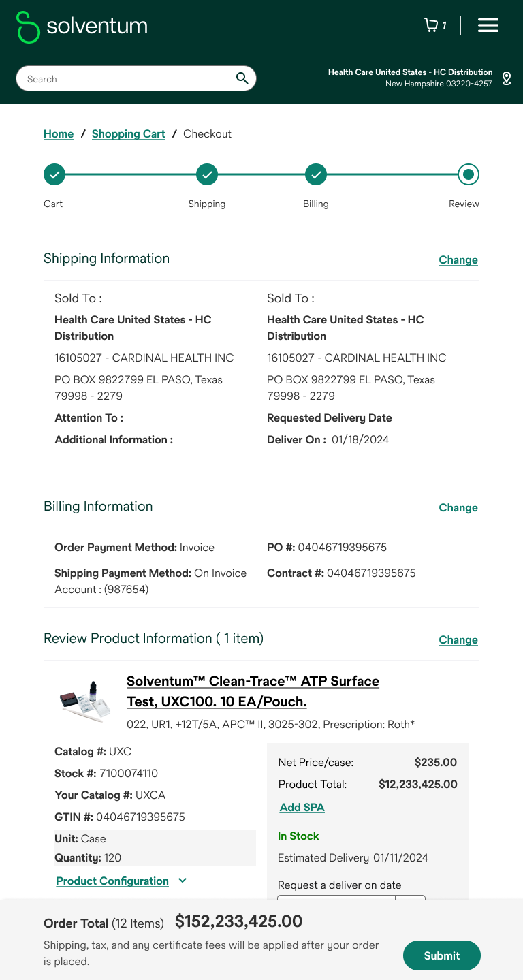Open the hamburger menu

point(488,25)
